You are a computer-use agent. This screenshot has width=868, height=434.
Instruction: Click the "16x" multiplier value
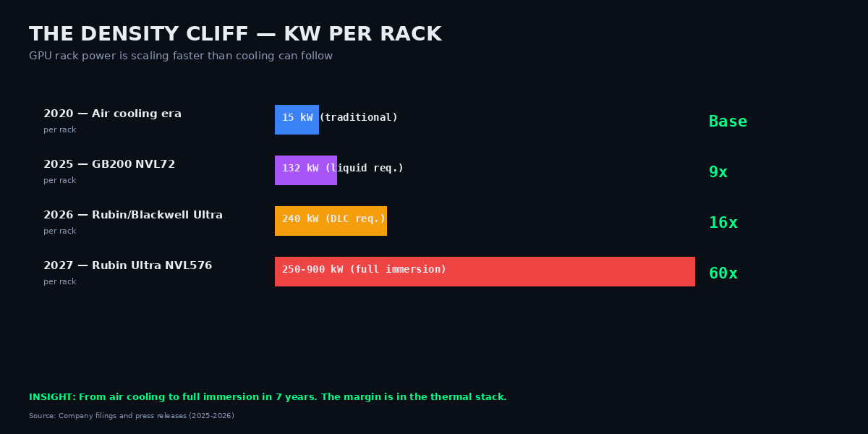click(x=723, y=224)
